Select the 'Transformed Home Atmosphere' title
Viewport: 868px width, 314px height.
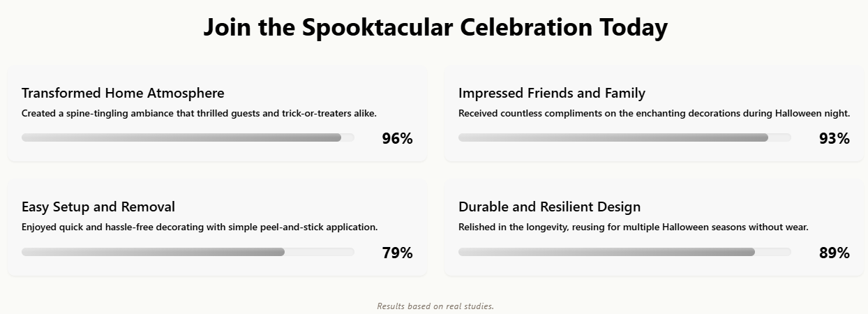[x=123, y=93]
